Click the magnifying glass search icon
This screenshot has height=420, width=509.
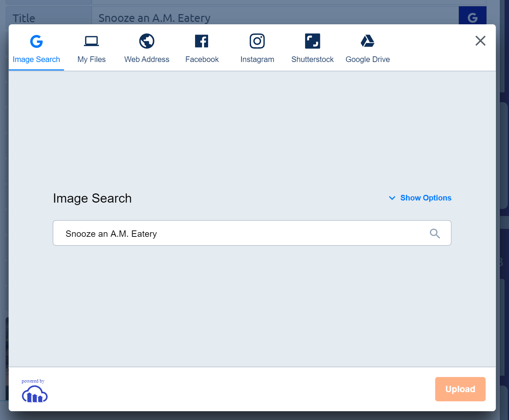[x=435, y=233]
